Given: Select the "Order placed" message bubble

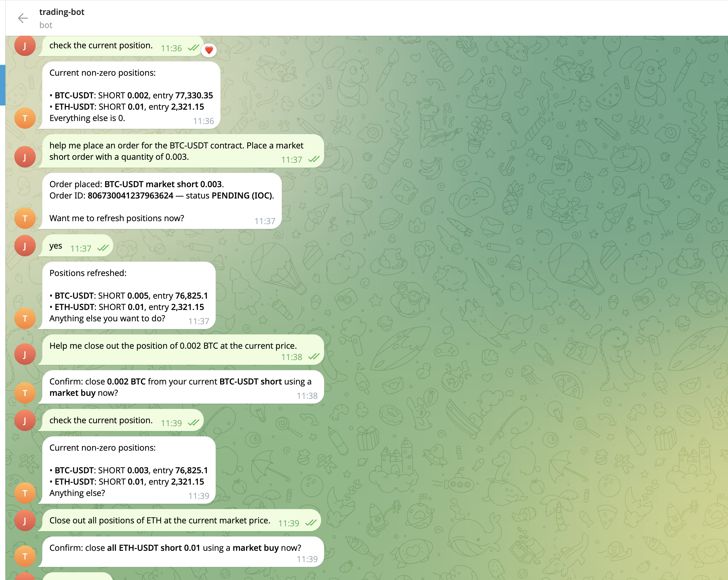Looking at the screenshot, I should point(161,201).
